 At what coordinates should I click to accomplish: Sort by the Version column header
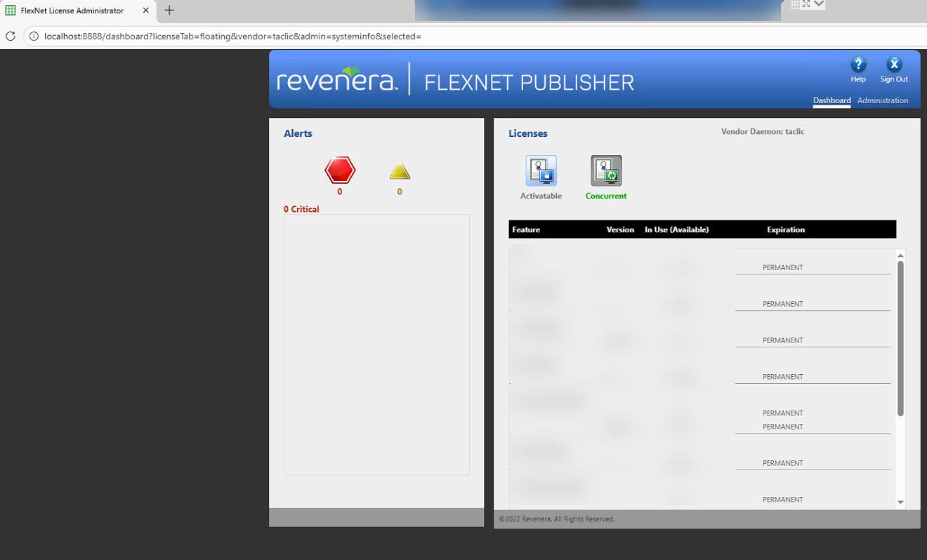click(620, 229)
